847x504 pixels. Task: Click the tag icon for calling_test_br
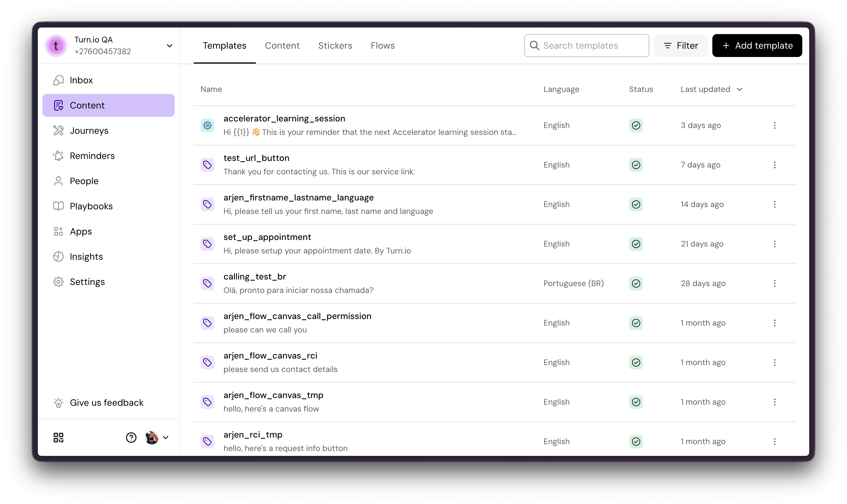(207, 283)
